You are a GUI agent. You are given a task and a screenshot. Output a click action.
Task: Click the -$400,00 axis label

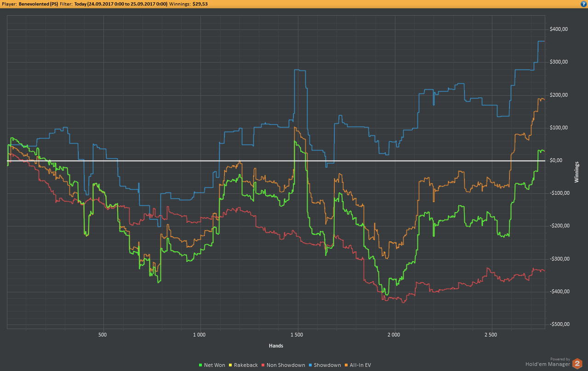[x=559, y=291]
